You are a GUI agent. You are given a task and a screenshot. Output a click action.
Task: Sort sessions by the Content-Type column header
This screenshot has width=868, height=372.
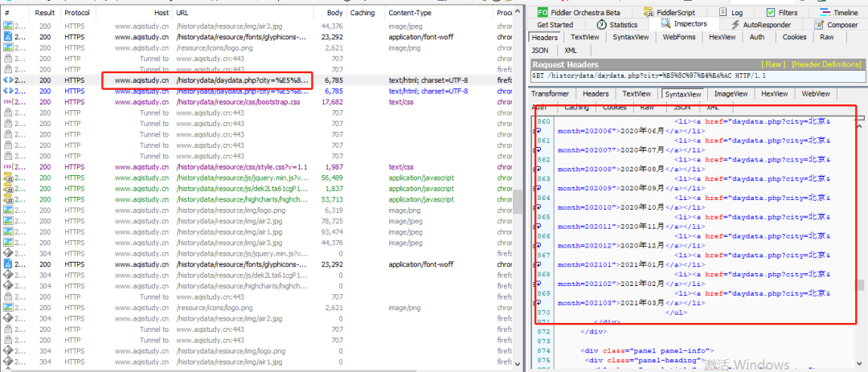coord(439,13)
